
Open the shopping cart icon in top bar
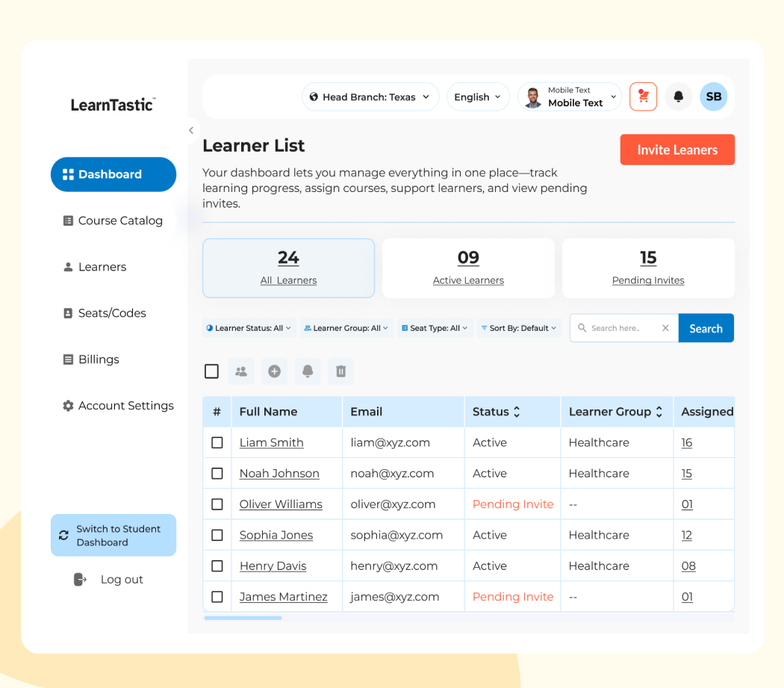pyautogui.click(x=643, y=96)
